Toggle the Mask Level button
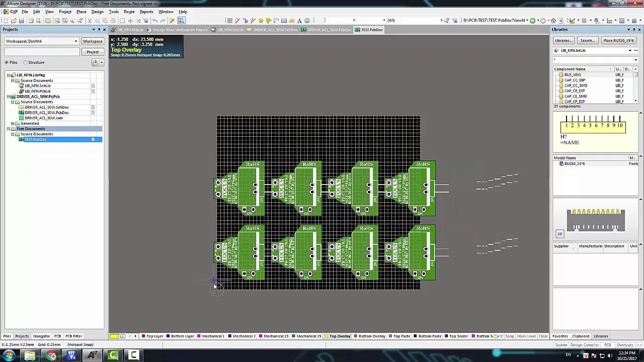Image resolution: width=644 pixels, height=362 pixels. pos(526,336)
